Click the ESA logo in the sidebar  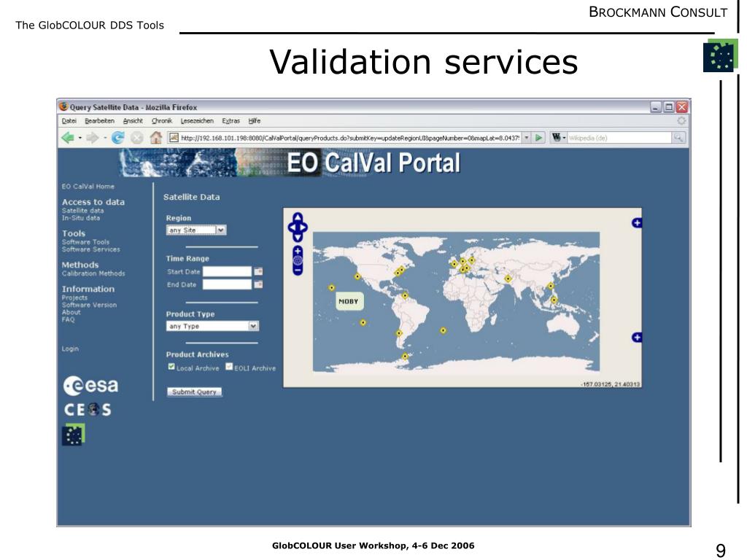click(x=90, y=386)
